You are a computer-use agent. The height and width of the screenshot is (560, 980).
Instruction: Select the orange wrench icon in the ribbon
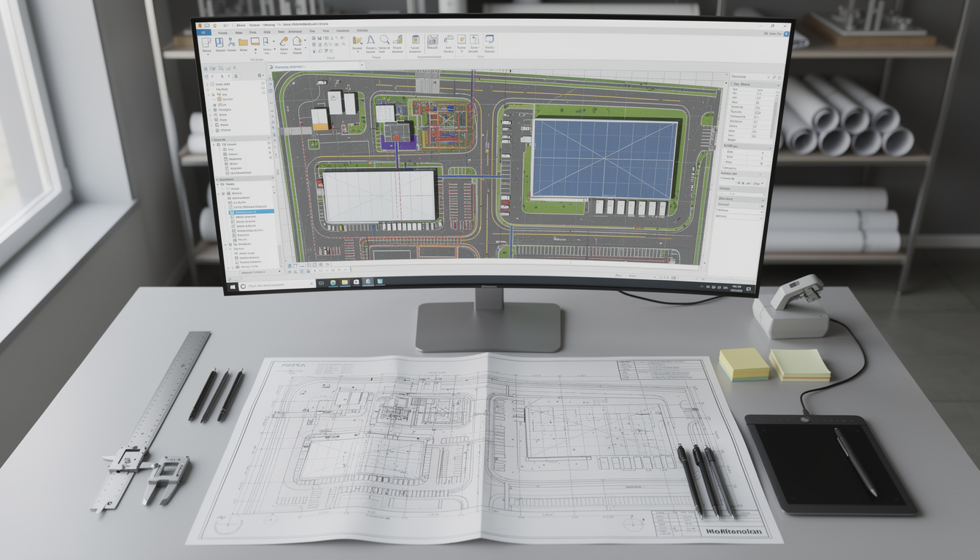284,42
